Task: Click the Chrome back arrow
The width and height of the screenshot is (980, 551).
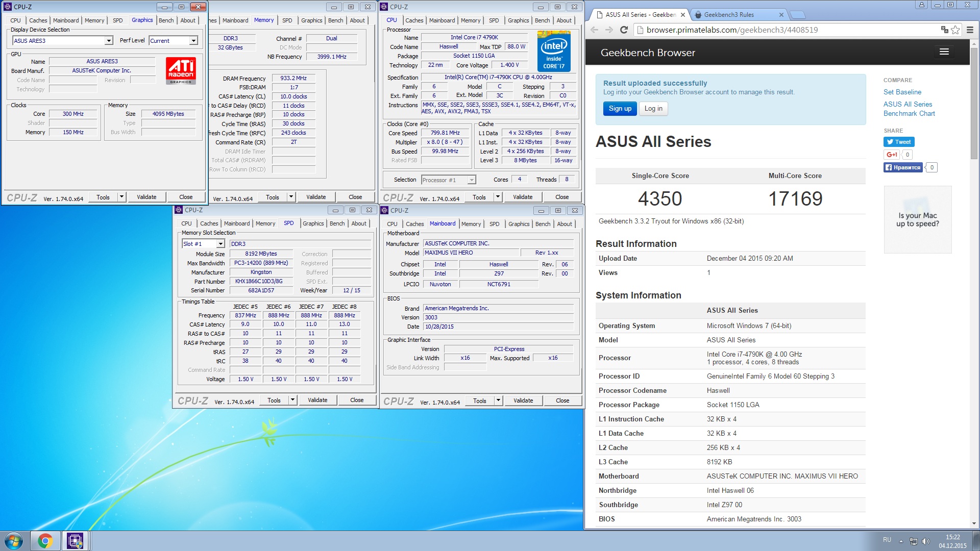Action: pyautogui.click(x=595, y=30)
